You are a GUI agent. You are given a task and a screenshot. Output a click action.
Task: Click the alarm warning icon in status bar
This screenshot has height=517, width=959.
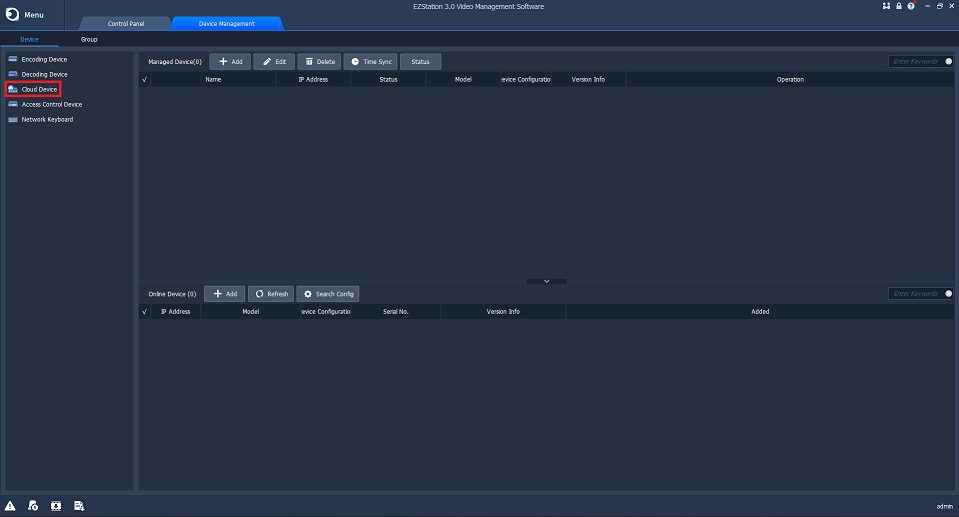[11, 506]
